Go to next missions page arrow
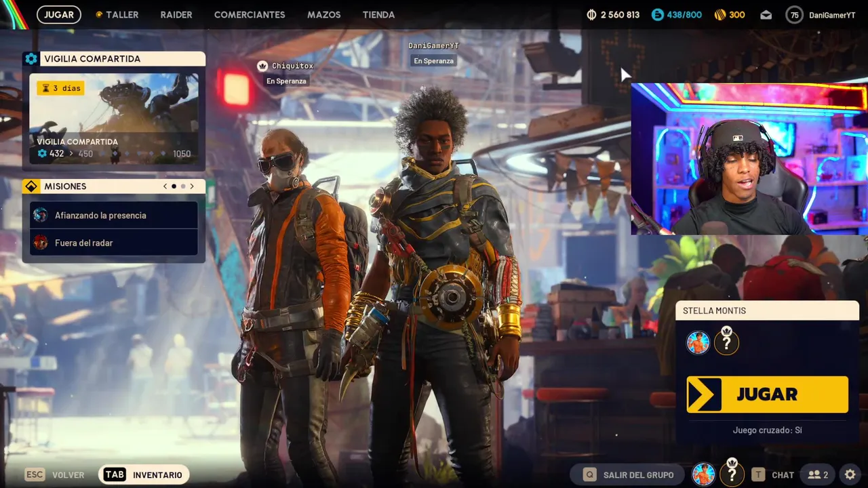 (x=192, y=186)
